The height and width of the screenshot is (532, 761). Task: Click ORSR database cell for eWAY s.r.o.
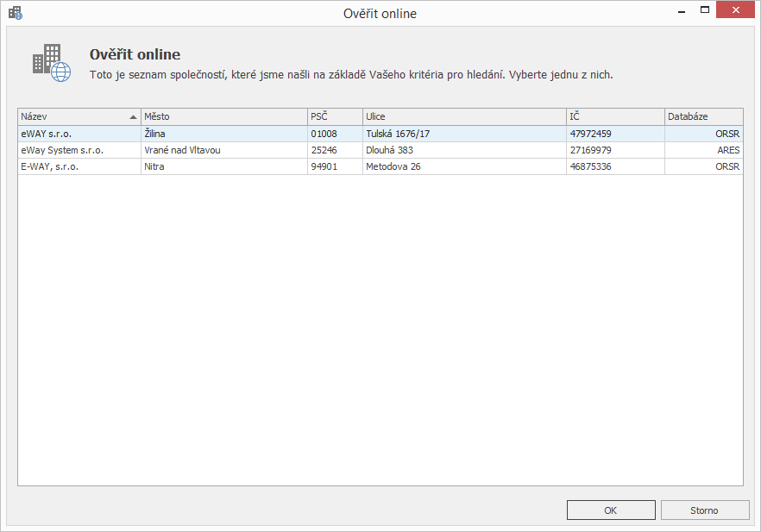(x=704, y=134)
